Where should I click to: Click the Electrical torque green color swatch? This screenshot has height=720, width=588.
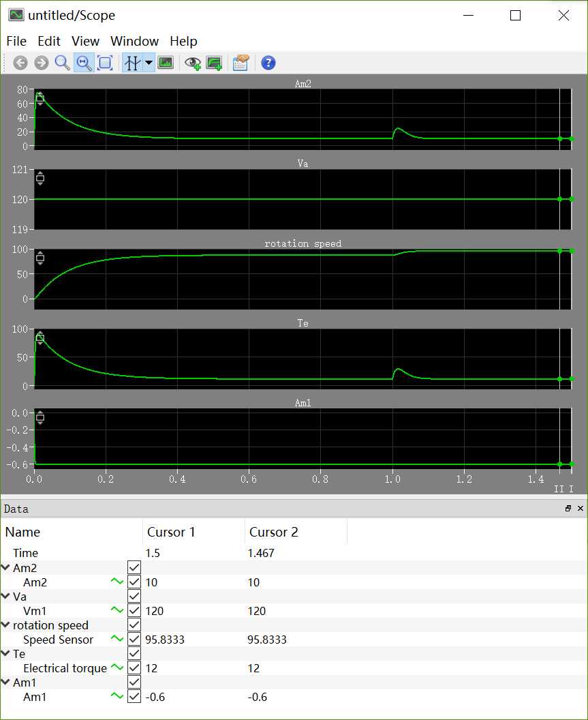coord(117,667)
